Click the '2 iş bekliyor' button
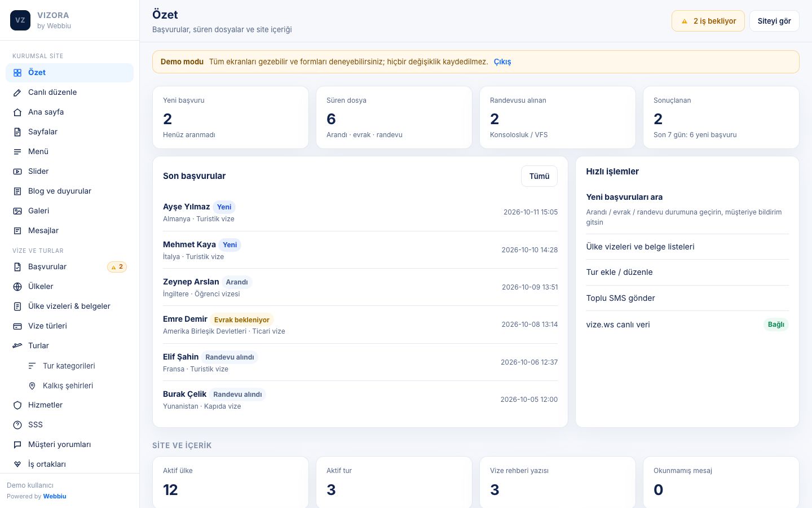This screenshot has width=812, height=508. 708,21
